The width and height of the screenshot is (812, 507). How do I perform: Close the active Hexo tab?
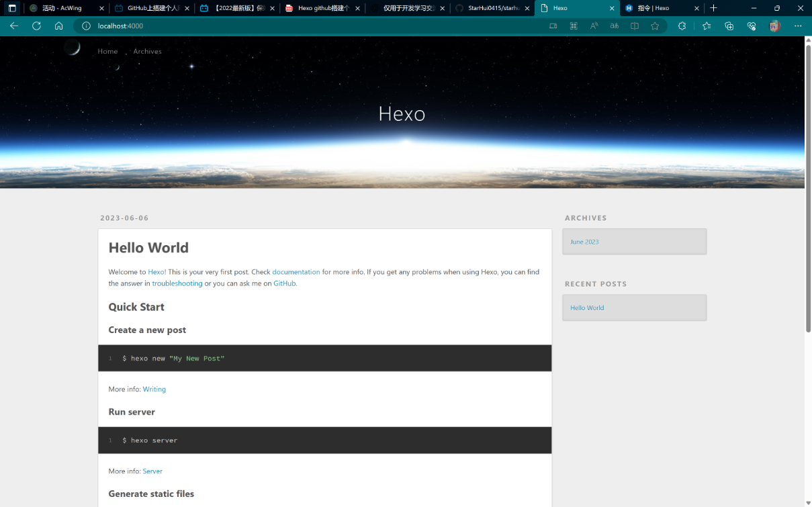[613, 8]
